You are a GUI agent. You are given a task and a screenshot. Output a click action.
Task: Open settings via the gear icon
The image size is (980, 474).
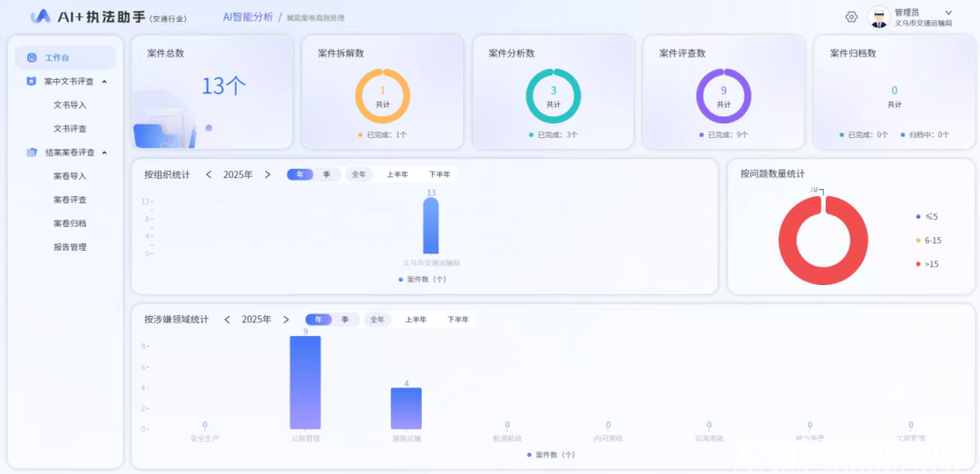pos(851,17)
